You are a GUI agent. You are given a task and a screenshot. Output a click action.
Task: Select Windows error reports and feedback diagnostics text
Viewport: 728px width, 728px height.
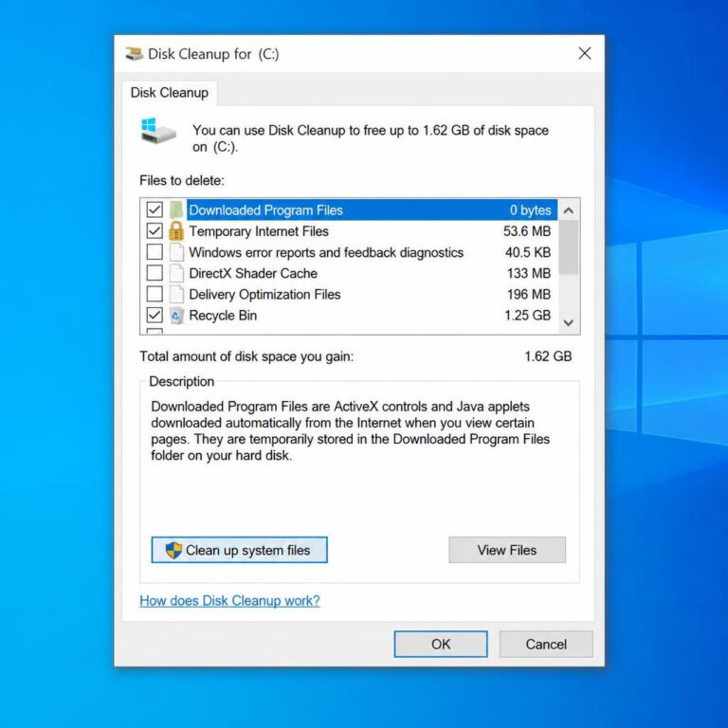pos(326,252)
